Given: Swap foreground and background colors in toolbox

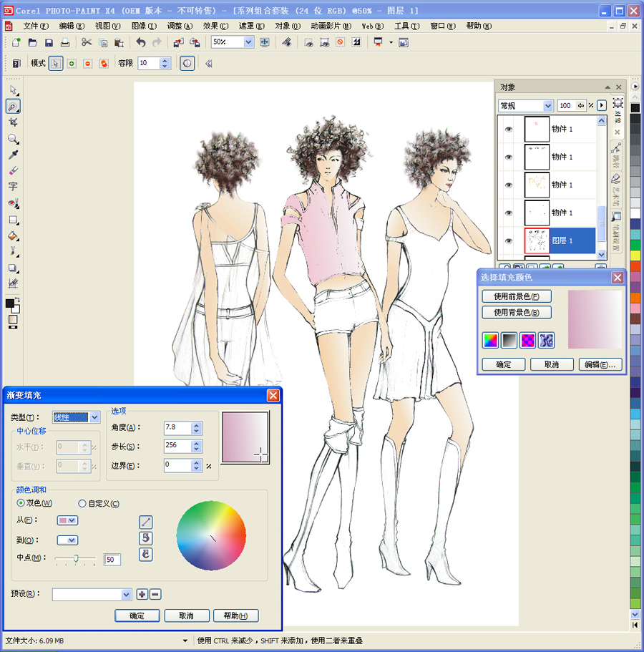Looking at the screenshot, I should tap(17, 299).
